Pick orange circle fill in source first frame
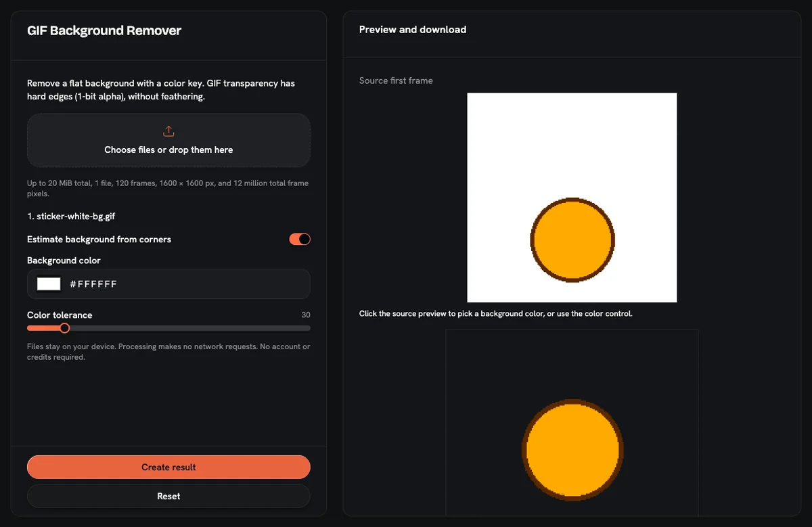This screenshot has width=812, height=527. 572,239
